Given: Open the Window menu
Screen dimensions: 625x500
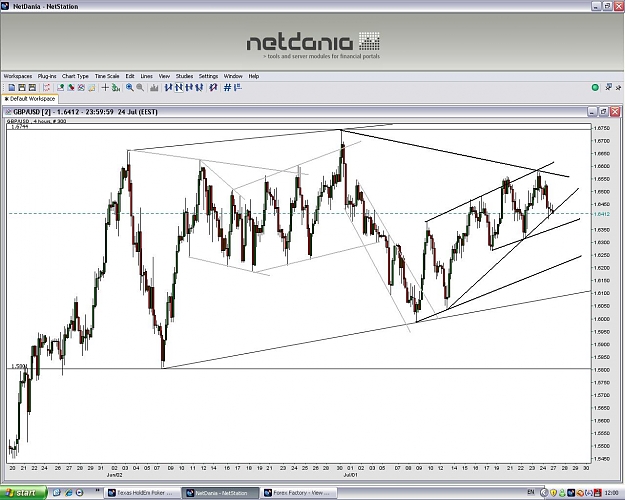Looking at the screenshot, I should coord(233,76).
